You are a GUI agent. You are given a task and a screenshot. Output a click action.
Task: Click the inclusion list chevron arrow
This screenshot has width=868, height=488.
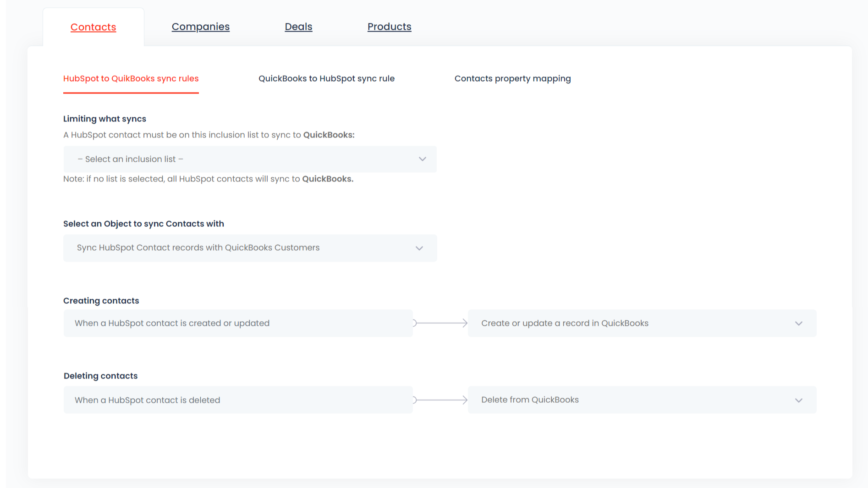pos(423,159)
